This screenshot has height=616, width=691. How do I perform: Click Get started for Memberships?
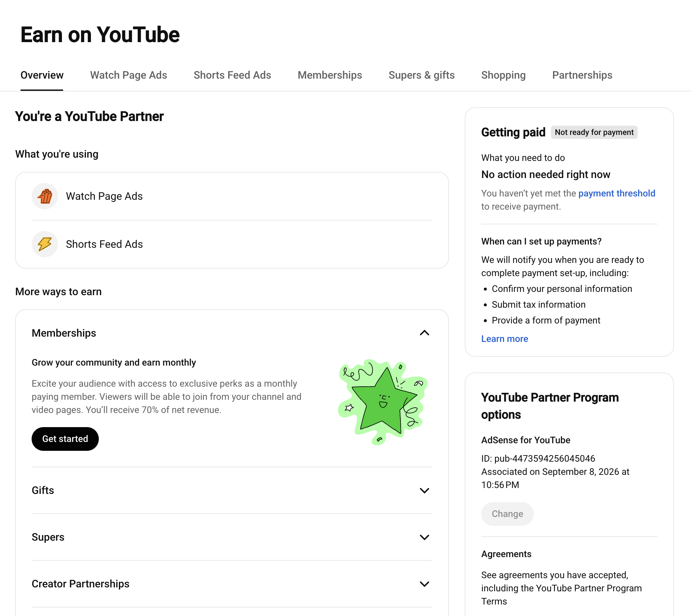65,439
